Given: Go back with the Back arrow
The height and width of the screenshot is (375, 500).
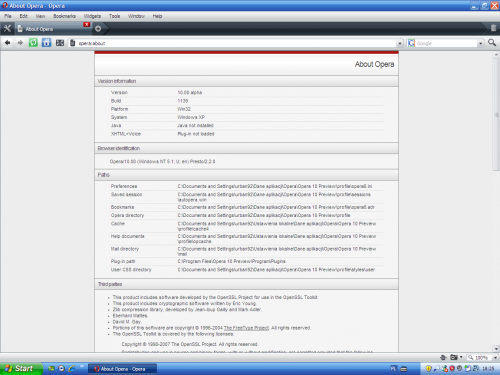Looking at the screenshot, I should (x=7, y=43).
